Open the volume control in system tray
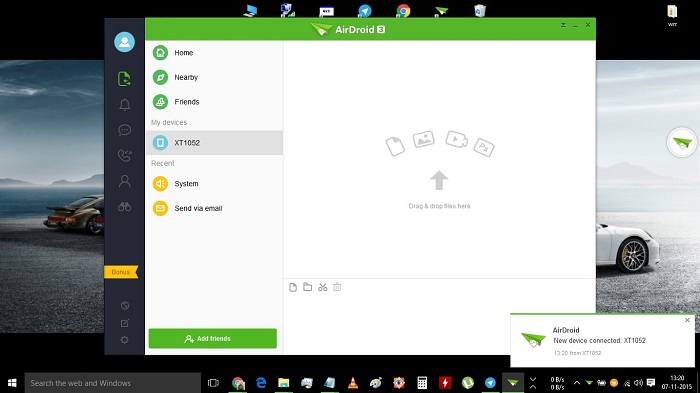700x393 pixels. 638,383
